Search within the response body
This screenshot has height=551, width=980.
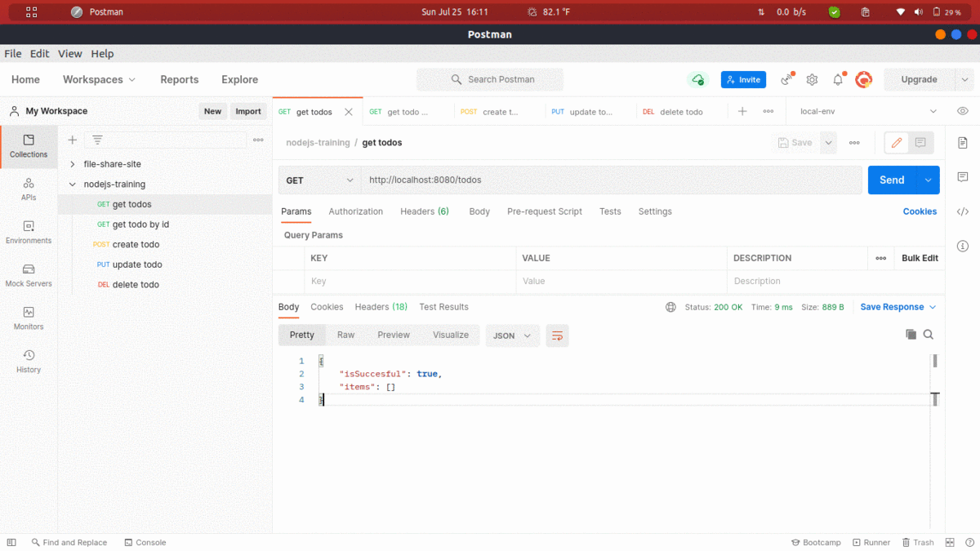tap(929, 335)
